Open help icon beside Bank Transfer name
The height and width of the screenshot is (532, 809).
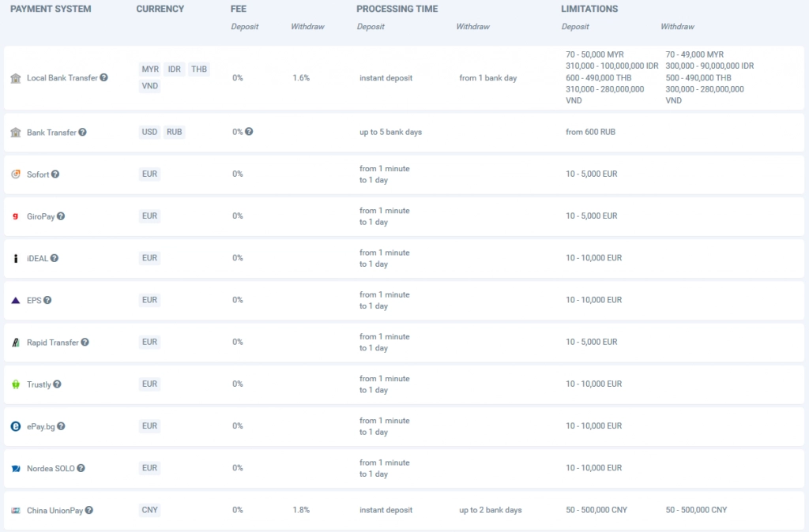tap(82, 132)
